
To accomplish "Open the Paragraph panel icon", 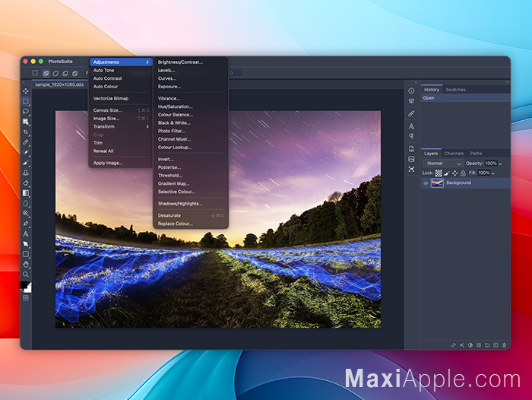I will pyautogui.click(x=412, y=136).
